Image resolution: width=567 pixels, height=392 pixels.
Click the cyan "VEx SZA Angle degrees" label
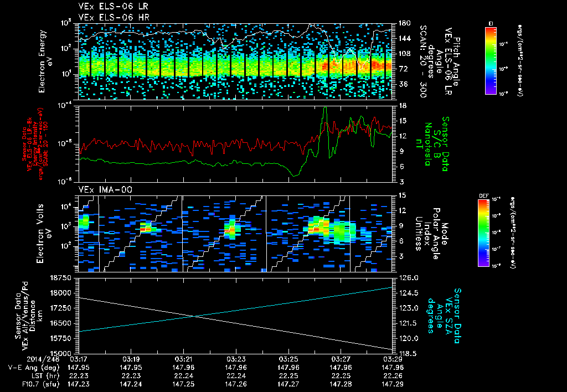click(x=440, y=316)
